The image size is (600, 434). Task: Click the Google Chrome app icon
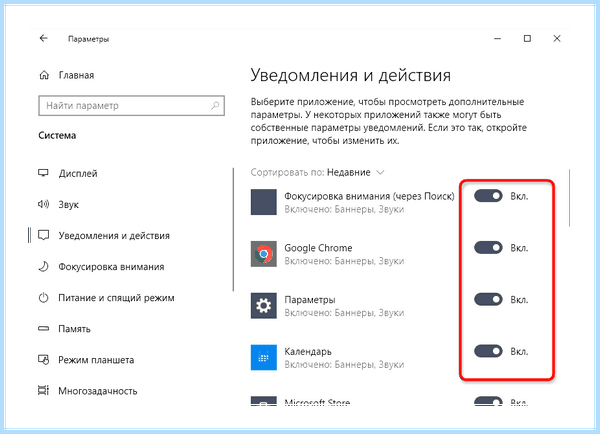pos(264,254)
